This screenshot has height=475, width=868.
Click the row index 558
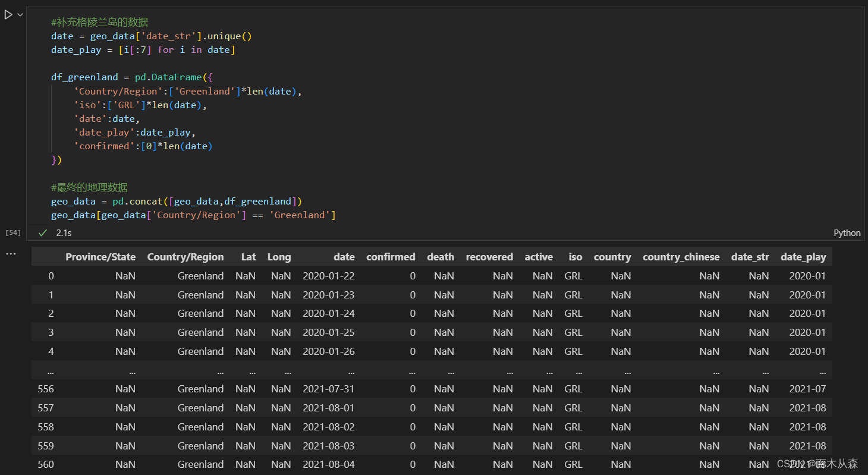(46, 427)
